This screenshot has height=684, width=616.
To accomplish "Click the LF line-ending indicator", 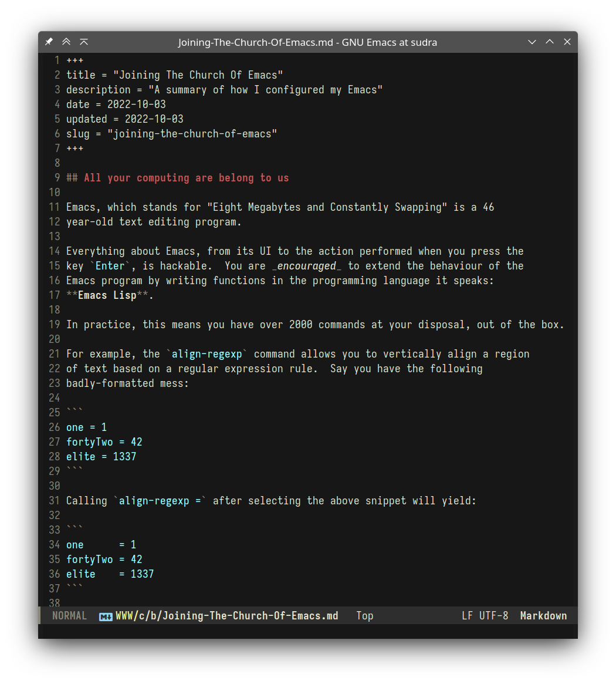I will (468, 616).
